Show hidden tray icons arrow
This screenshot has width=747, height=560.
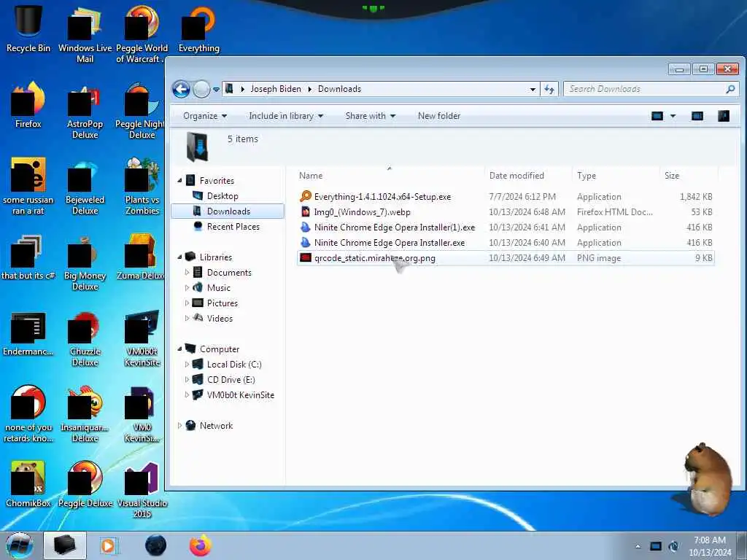click(638, 546)
